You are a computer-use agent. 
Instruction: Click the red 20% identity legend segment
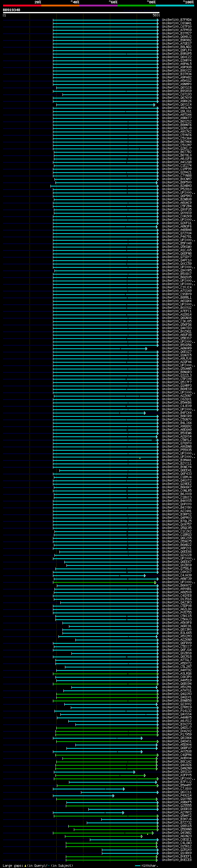click(22, 6)
